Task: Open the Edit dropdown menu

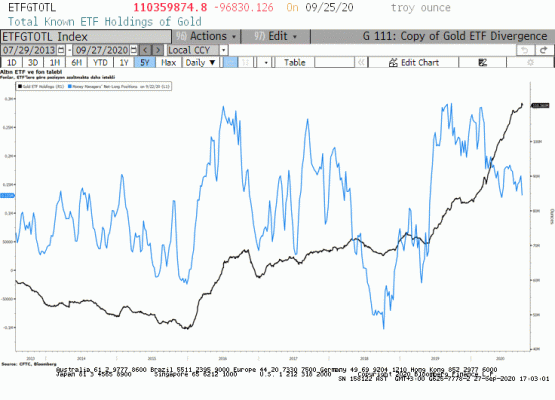Action: coord(275,36)
